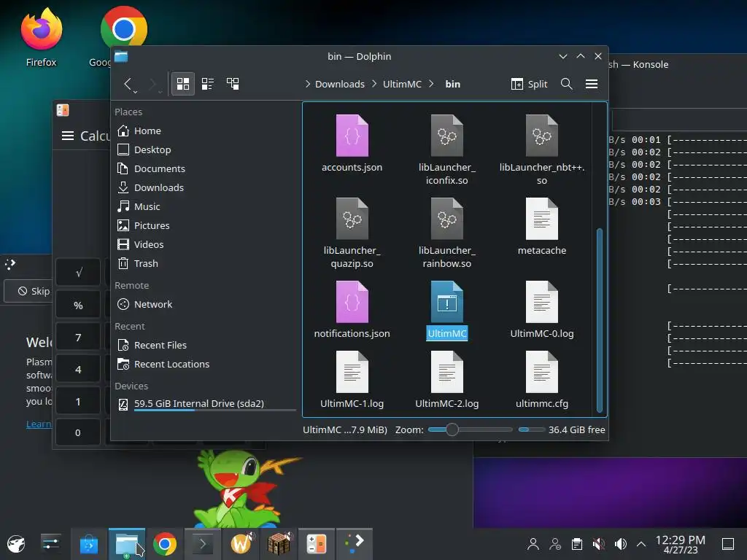Open Dolphin window title icon menu

tap(121, 57)
